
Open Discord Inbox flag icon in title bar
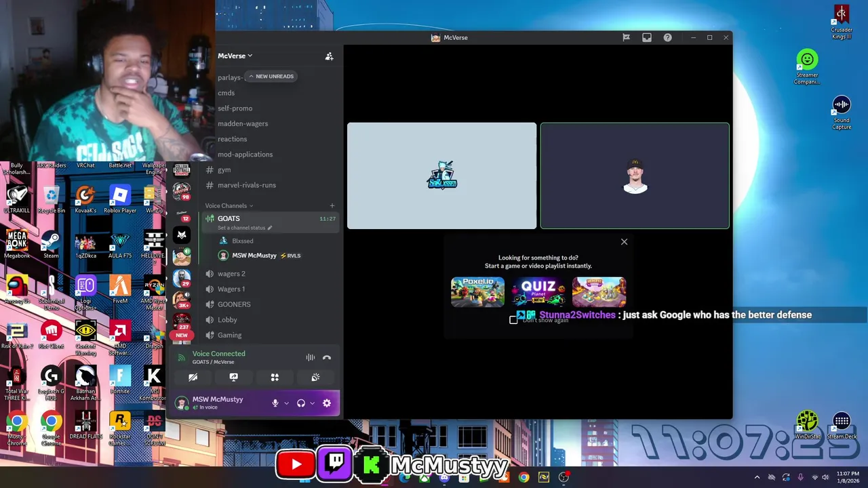coord(626,37)
